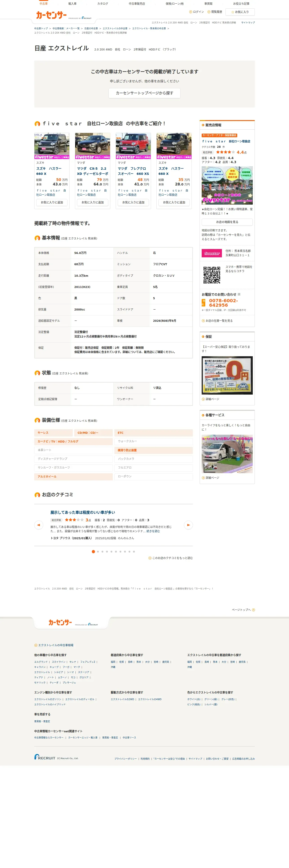Image resolution: width=289 pixels, height=868 pixels.
Task: Add the CX-5 79万円 to favorites
Action: click(x=93, y=203)
